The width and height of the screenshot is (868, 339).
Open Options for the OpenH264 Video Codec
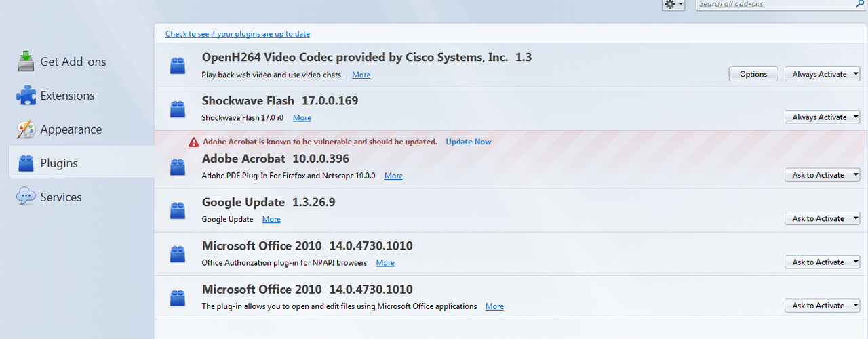(x=753, y=74)
